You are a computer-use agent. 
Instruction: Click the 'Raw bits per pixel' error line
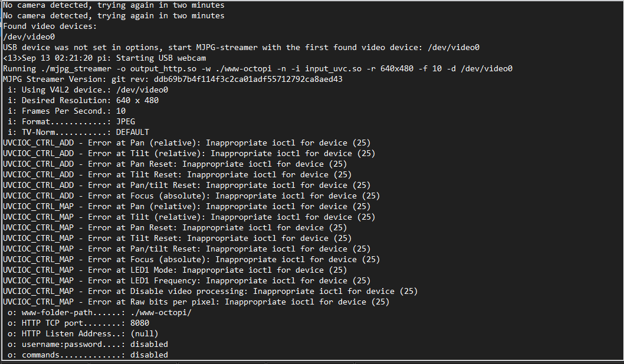click(x=196, y=302)
